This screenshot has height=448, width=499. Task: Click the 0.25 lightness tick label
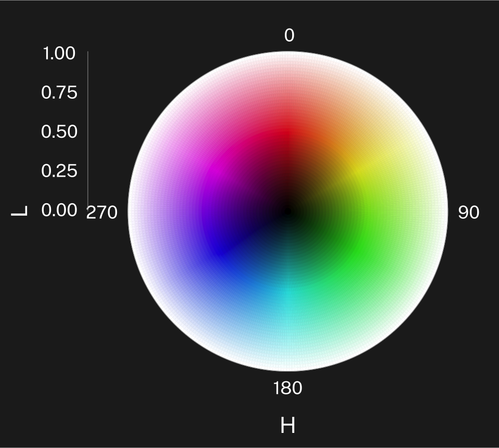tap(59, 171)
